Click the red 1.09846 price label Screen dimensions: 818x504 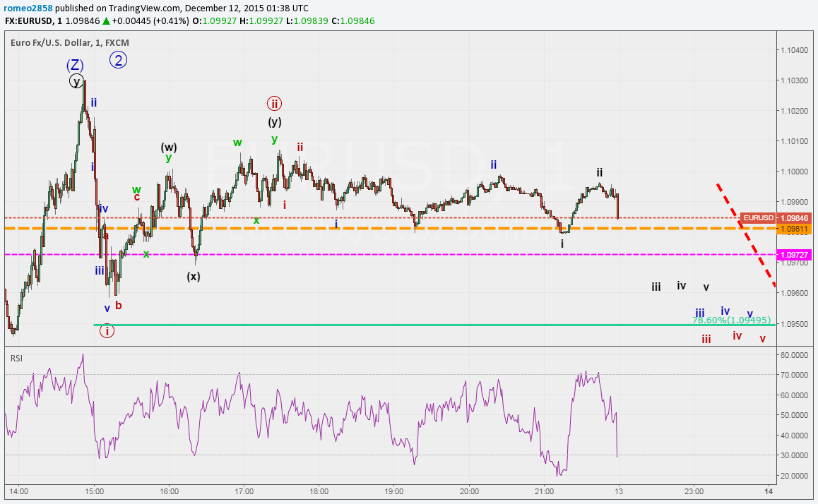coord(794,218)
